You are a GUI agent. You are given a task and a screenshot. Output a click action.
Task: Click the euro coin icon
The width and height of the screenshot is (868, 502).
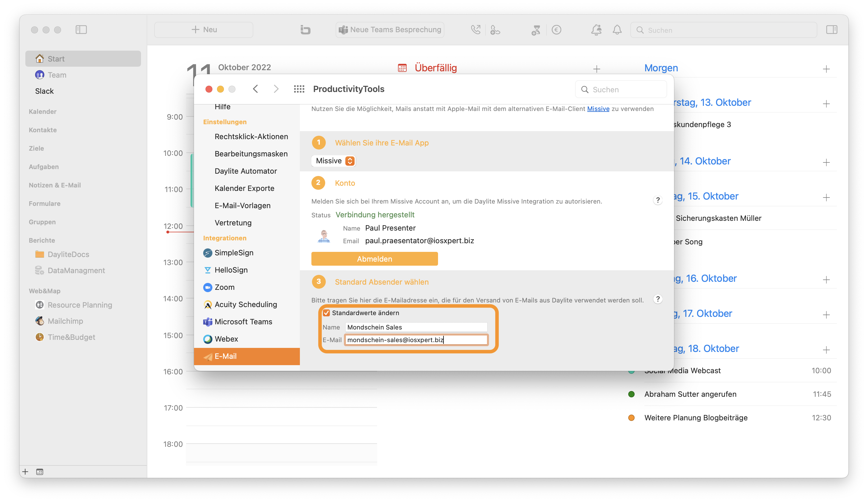click(556, 30)
